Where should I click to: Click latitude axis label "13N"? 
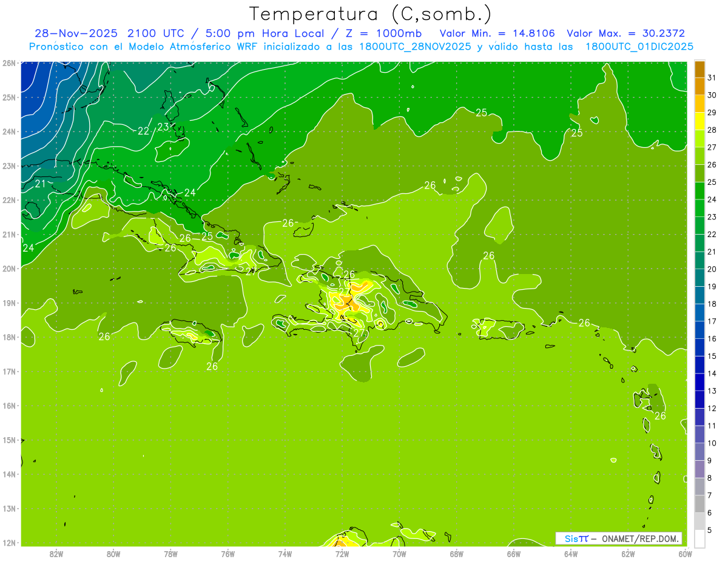coord(9,509)
